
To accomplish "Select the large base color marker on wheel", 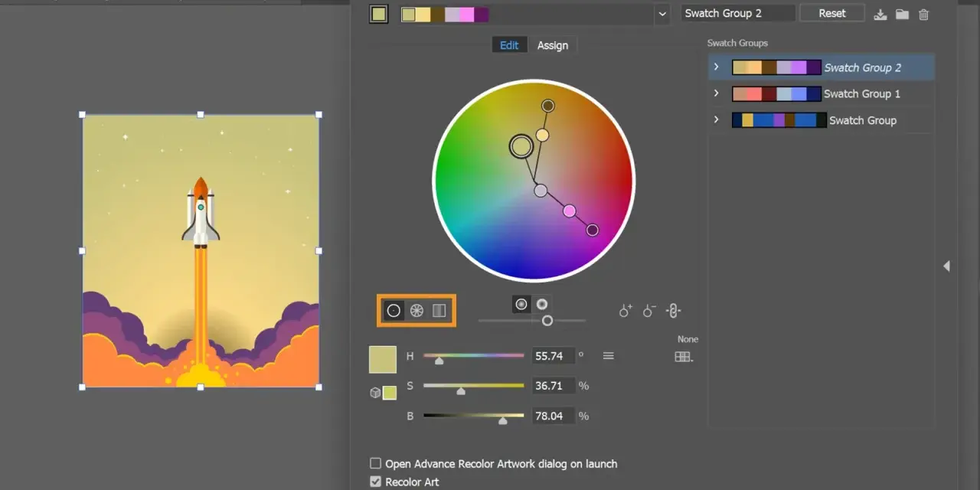I will 521,146.
